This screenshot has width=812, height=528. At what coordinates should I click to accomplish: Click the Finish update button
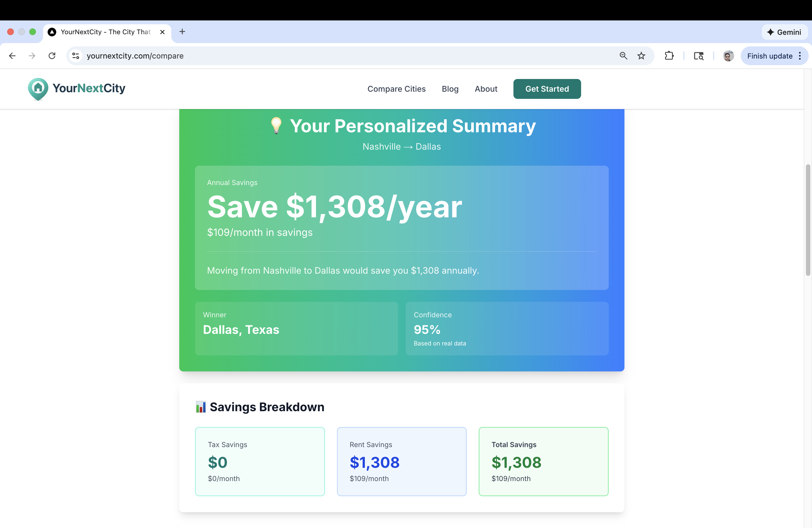(770, 56)
